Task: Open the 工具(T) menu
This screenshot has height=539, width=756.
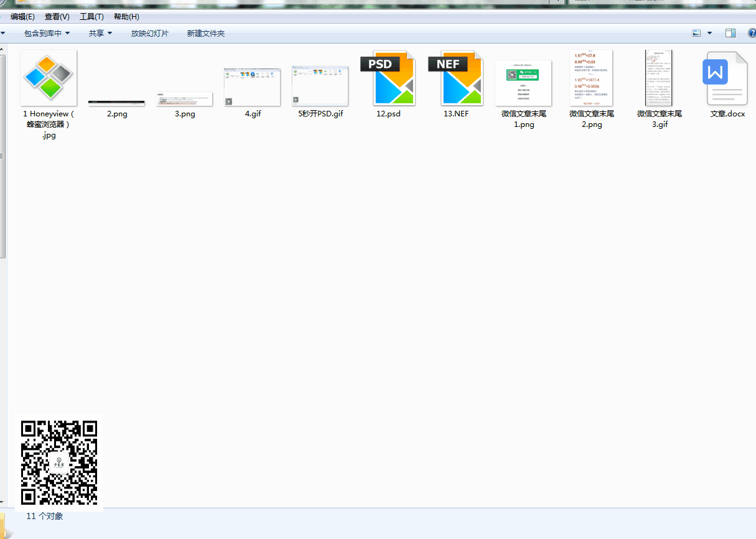Action: coord(91,17)
